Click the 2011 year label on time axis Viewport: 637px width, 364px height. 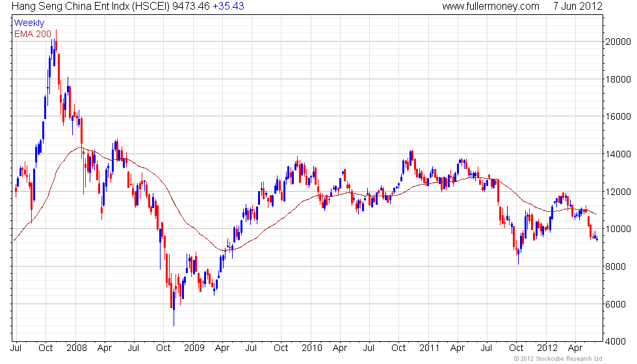tap(429, 348)
